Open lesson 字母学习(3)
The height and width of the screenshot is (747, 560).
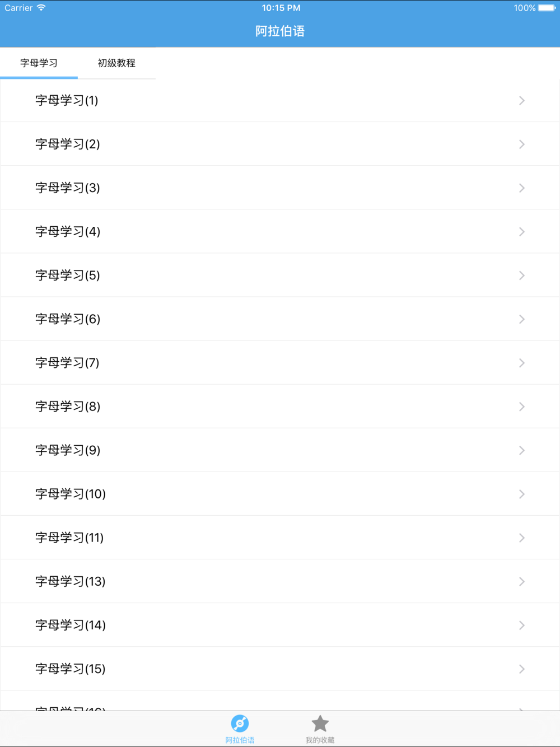pyautogui.click(x=280, y=188)
